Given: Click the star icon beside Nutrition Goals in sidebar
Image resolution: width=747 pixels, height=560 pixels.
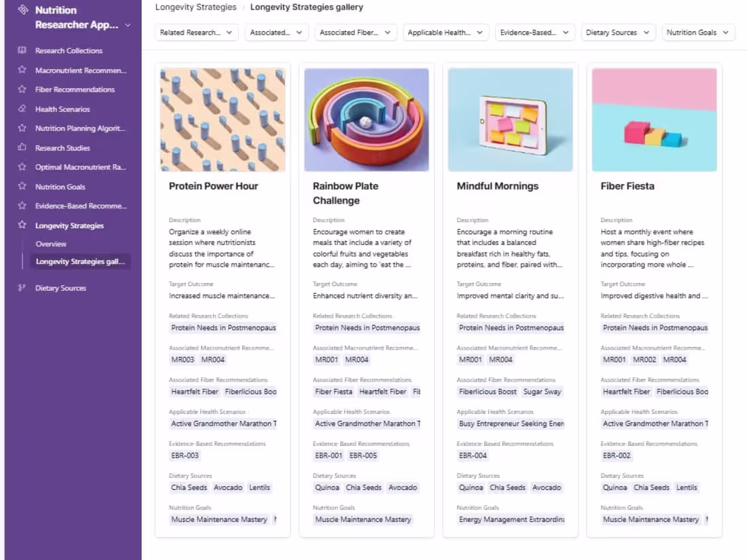Looking at the screenshot, I should tap(22, 186).
